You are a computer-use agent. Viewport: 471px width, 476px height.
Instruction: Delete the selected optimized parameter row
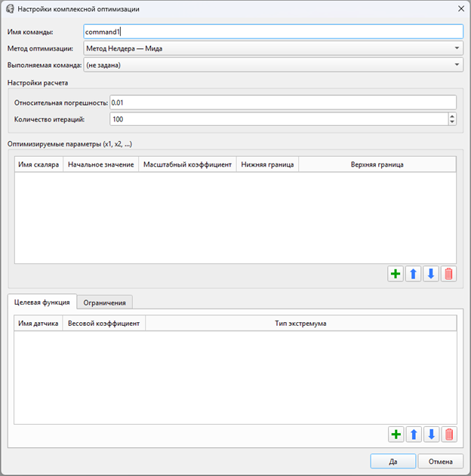coord(449,274)
